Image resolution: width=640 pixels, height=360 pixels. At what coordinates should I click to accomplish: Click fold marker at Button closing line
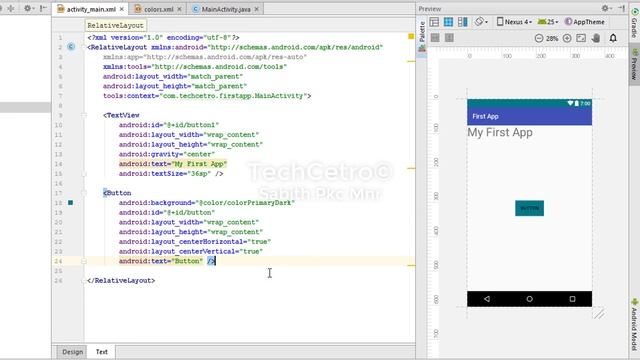point(84,261)
